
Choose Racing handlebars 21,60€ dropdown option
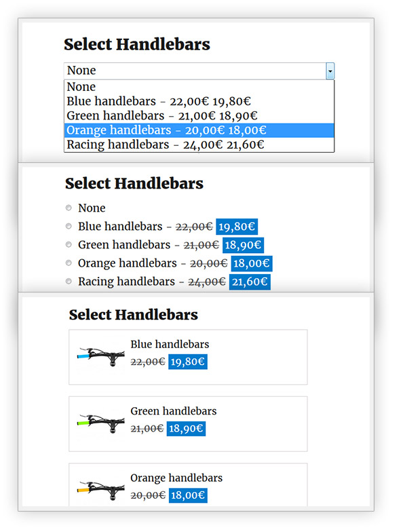pos(166,145)
